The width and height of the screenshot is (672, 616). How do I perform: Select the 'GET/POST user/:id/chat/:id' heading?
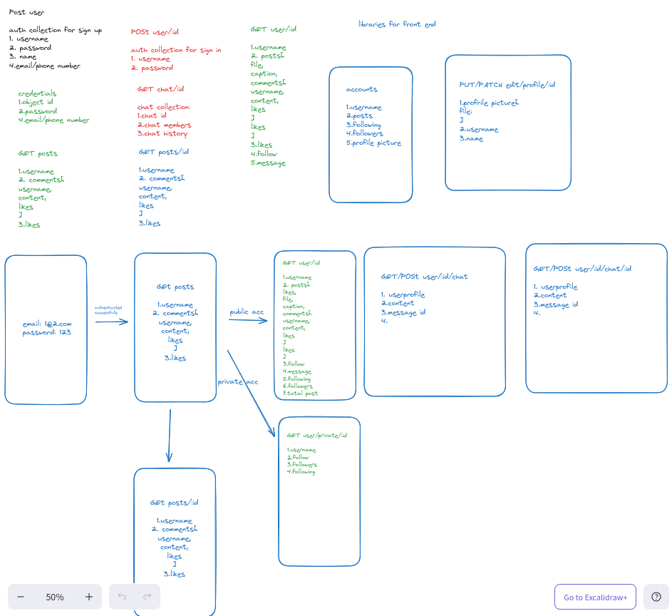point(581,269)
